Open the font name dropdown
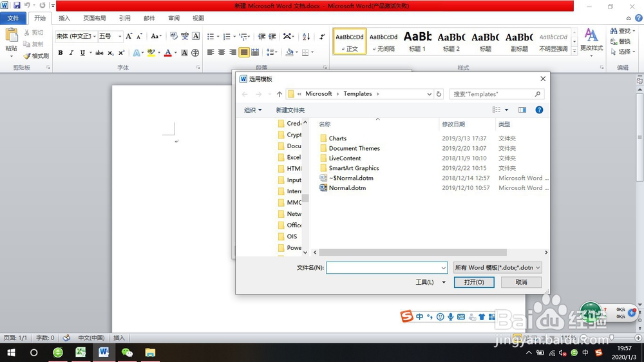This screenshot has width=644, height=362. point(95,36)
